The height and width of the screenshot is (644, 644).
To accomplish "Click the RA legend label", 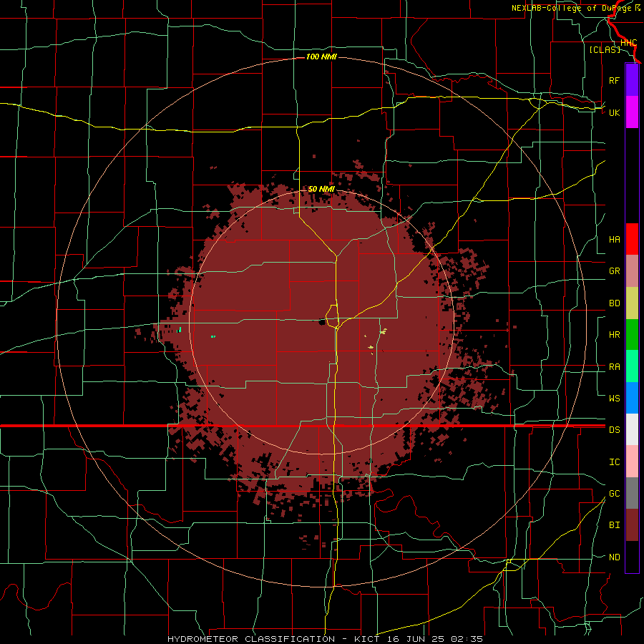I will pos(614,367).
